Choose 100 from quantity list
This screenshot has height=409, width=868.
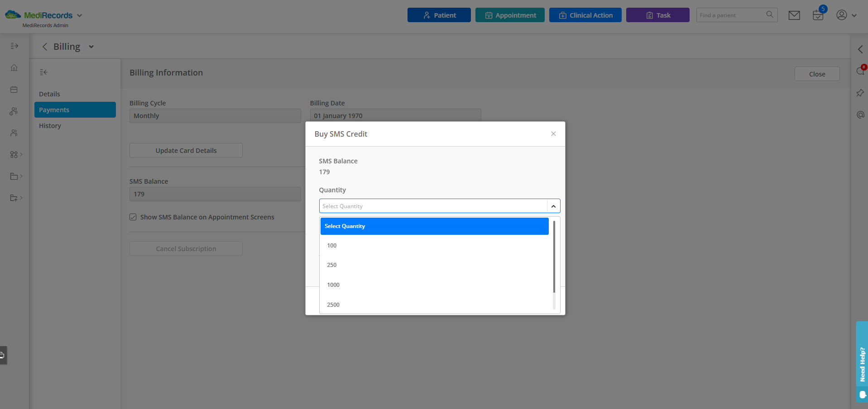[434, 246]
